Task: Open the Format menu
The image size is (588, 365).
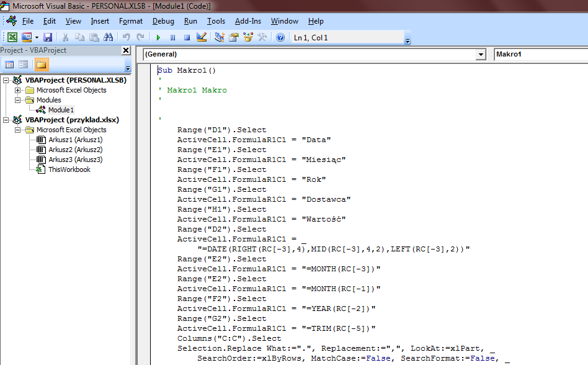Action: 130,21
